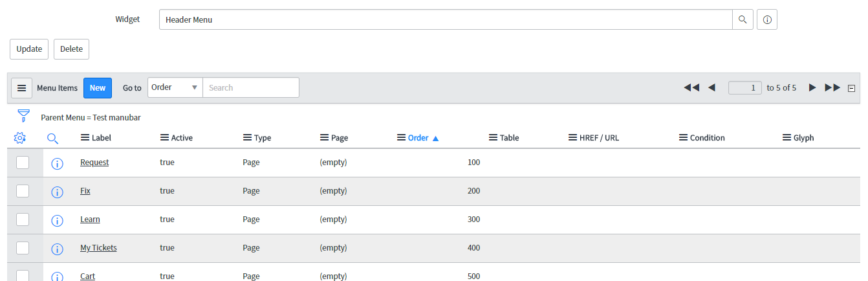Viewport: 868px width, 281px height.
Task: Open Table column options menu icon
Action: [x=494, y=137]
